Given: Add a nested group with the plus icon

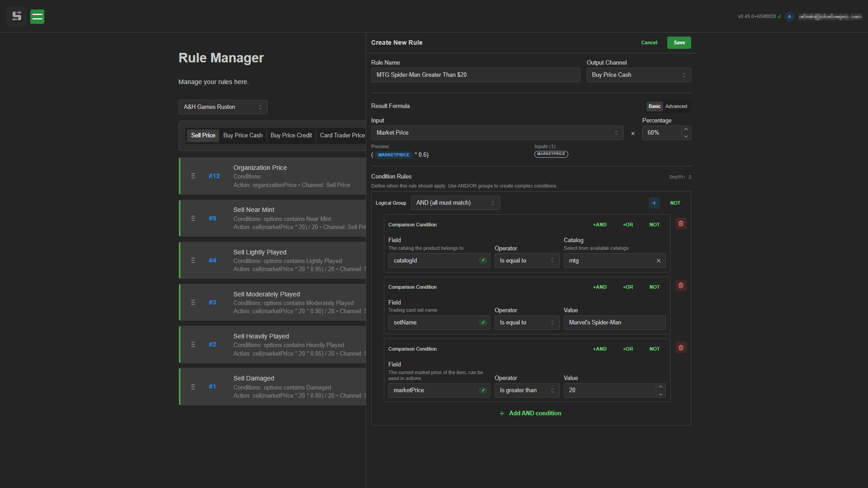Looking at the screenshot, I should 654,203.
